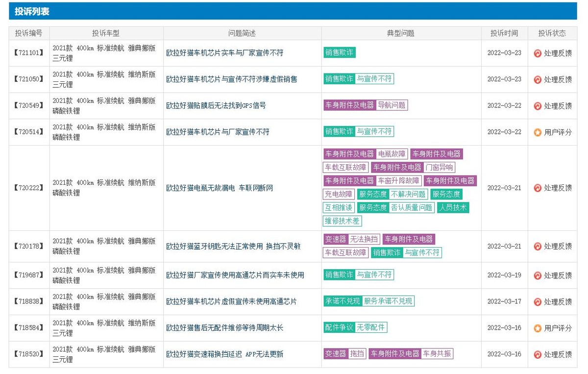Click complaint number 【718838】
588x374 pixels.
tap(28, 301)
